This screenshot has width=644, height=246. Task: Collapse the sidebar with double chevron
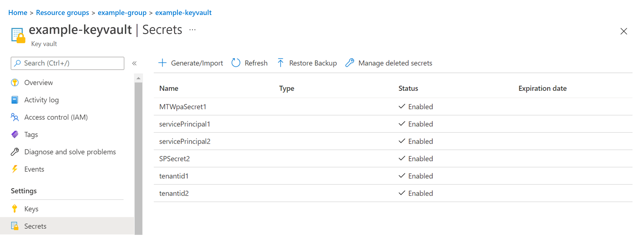[x=134, y=63]
